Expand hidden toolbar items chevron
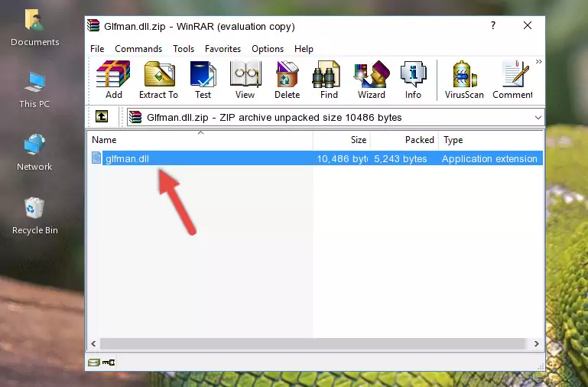 click(539, 62)
